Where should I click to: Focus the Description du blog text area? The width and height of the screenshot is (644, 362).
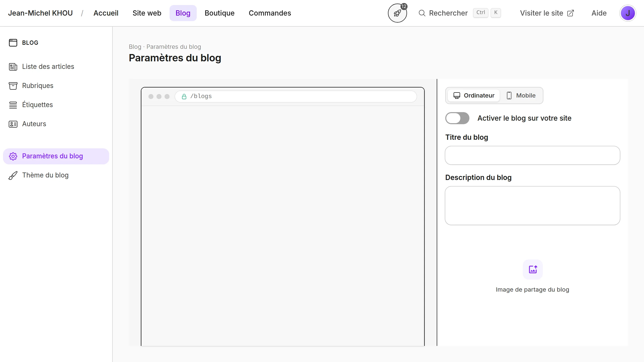coord(532,206)
